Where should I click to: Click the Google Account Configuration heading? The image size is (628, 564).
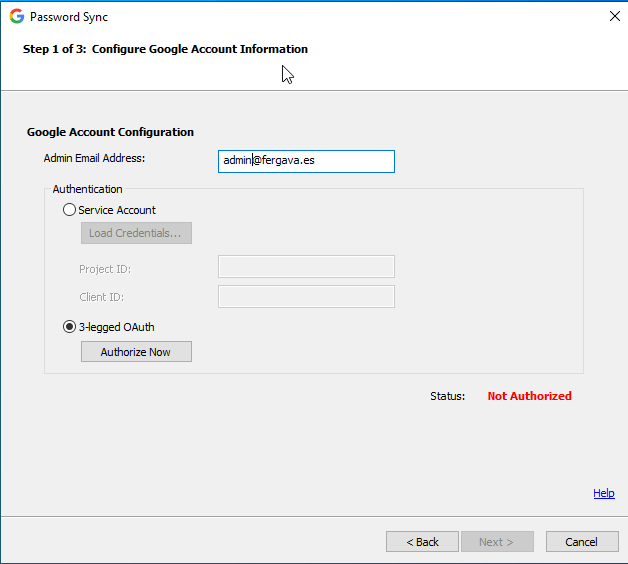click(x=110, y=132)
